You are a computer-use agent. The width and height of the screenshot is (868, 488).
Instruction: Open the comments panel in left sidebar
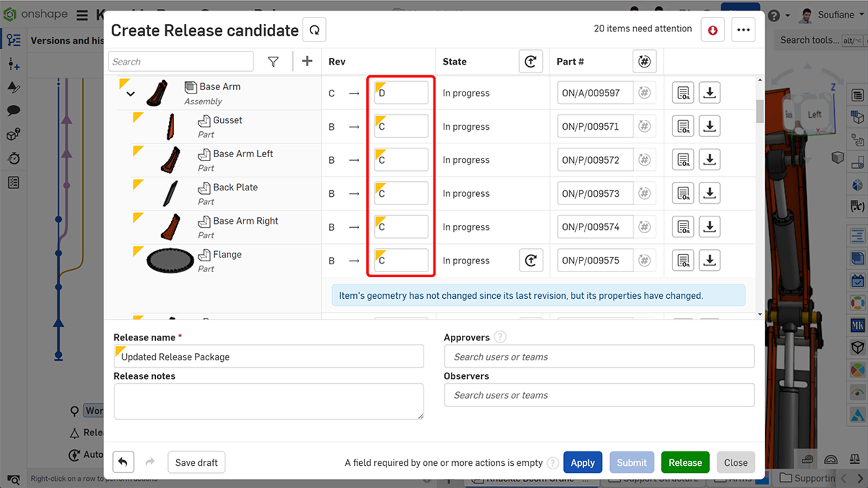[13, 110]
